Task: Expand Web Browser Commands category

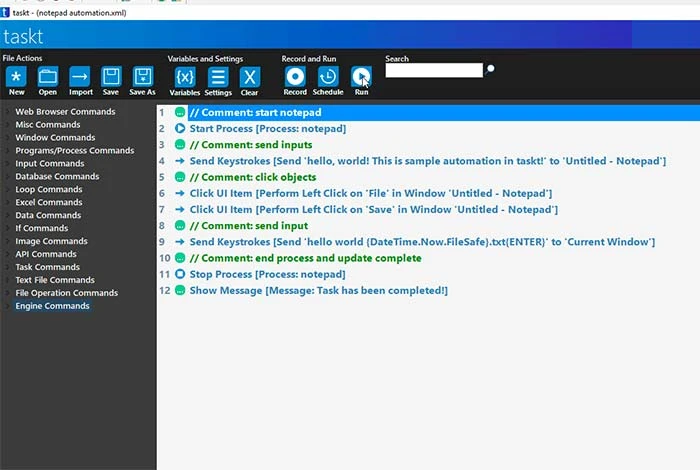Action: click(65, 112)
